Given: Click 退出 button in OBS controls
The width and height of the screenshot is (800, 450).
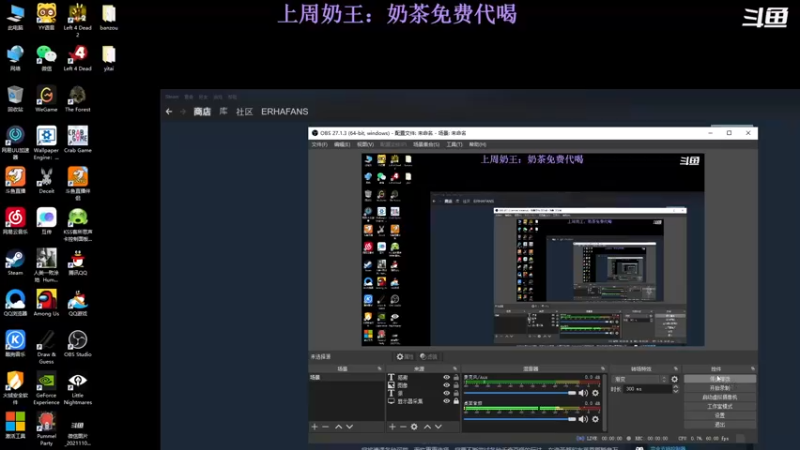Looking at the screenshot, I should (720, 424).
